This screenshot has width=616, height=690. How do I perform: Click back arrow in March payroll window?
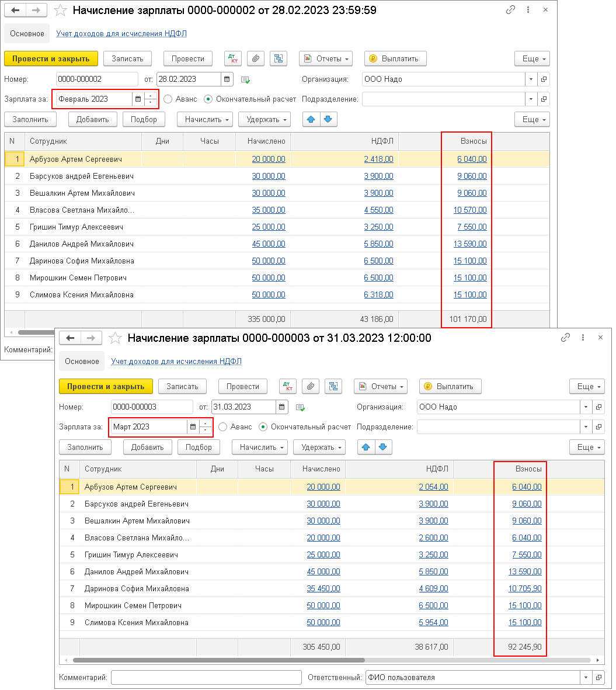[x=70, y=338]
